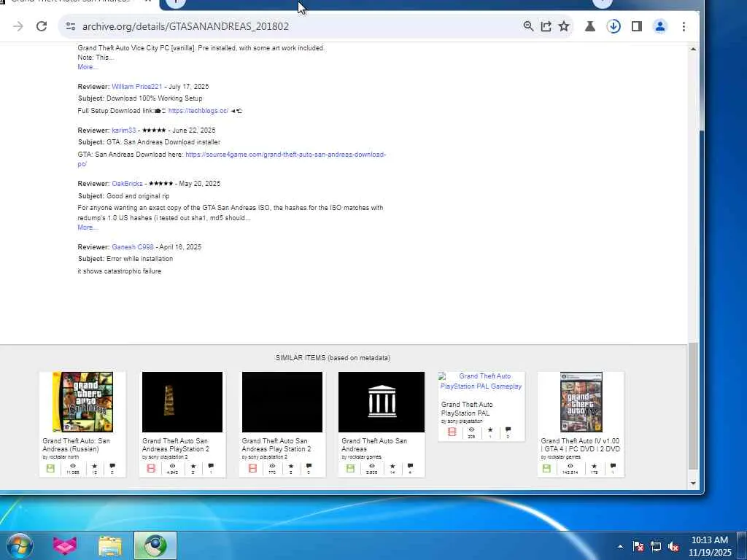Open the source4game.com download link
747x560 pixels.
(285, 155)
